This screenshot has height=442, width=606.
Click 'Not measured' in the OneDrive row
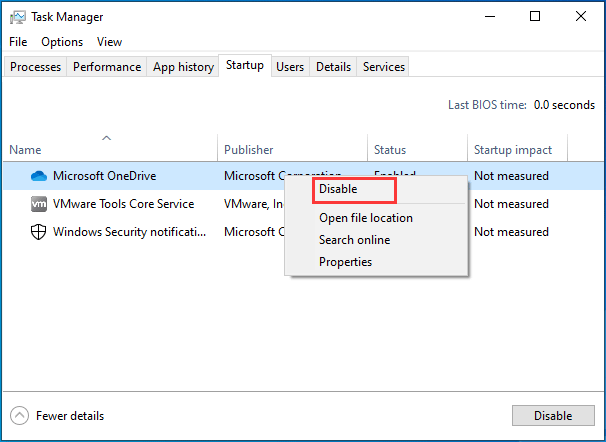pyautogui.click(x=511, y=176)
